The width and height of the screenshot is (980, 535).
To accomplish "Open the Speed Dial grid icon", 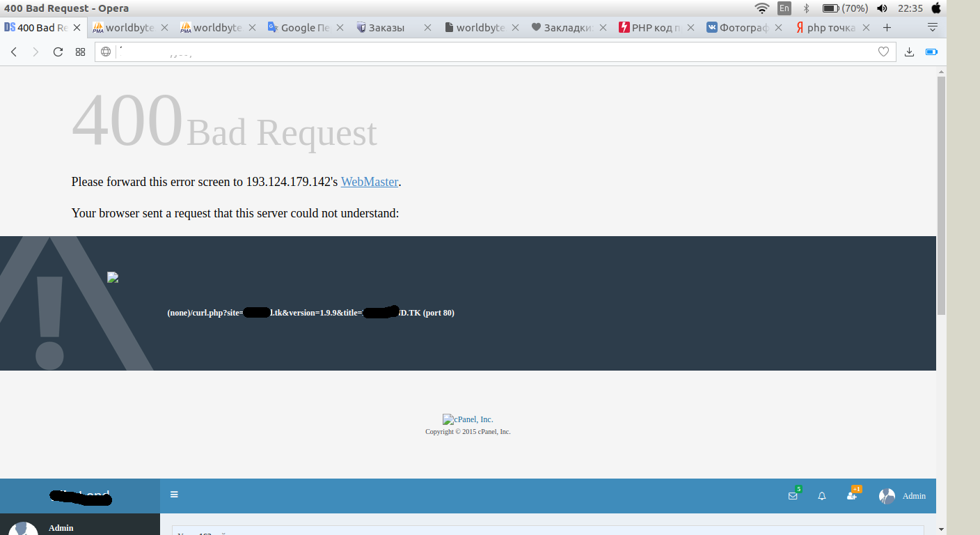I will pos(80,52).
